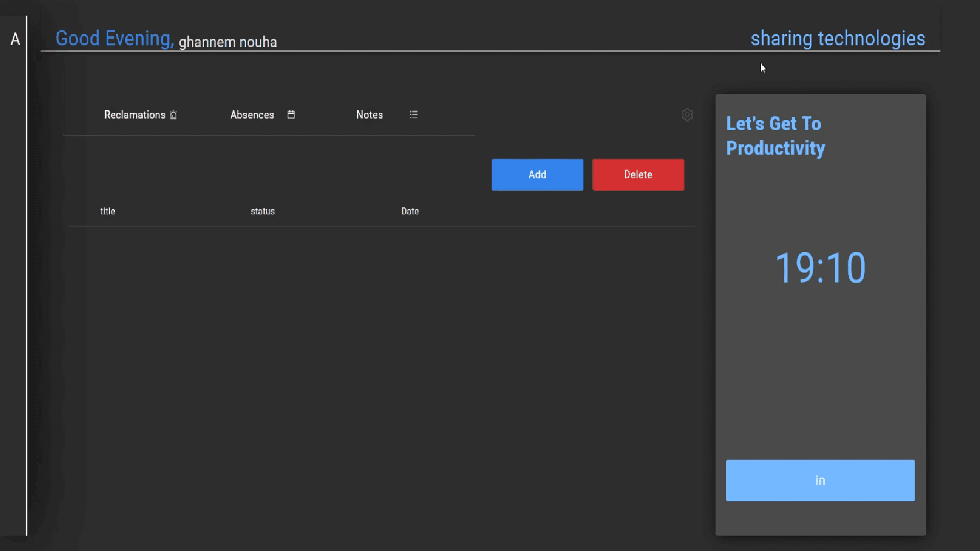Clock in with the 'in' button
Screen dimensions: 980x551
click(x=820, y=480)
